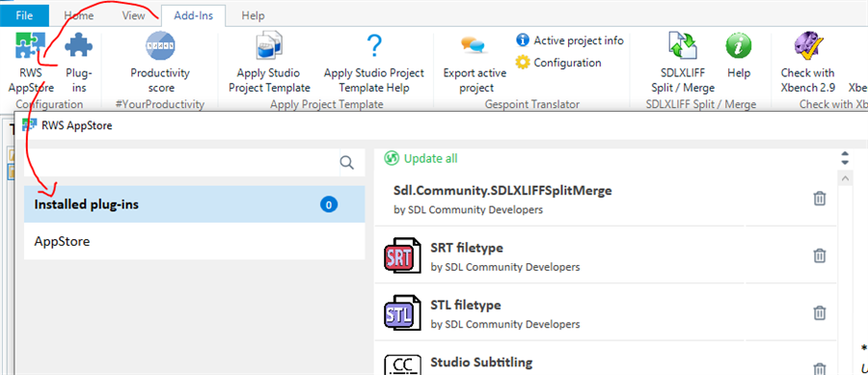Select the Sdl.Community.SDLXLIFFSplitMerge entry title

point(502,190)
